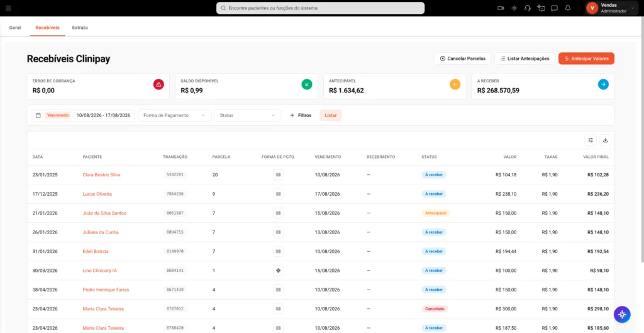Click the video camera icon in top bar
The image size is (644, 333).
501,8
